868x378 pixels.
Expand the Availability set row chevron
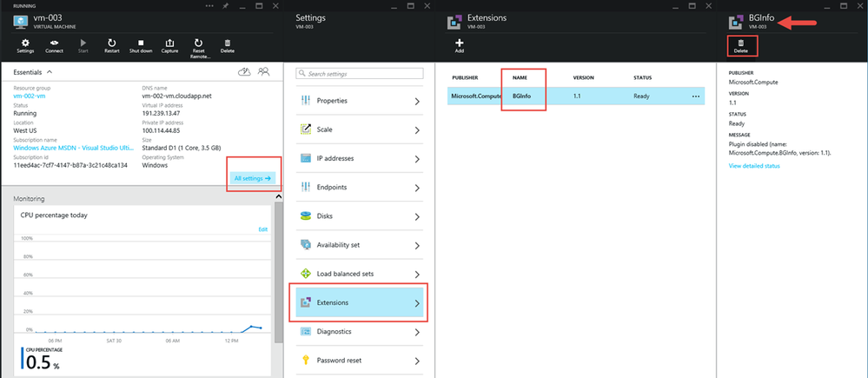[x=417, y=245]
